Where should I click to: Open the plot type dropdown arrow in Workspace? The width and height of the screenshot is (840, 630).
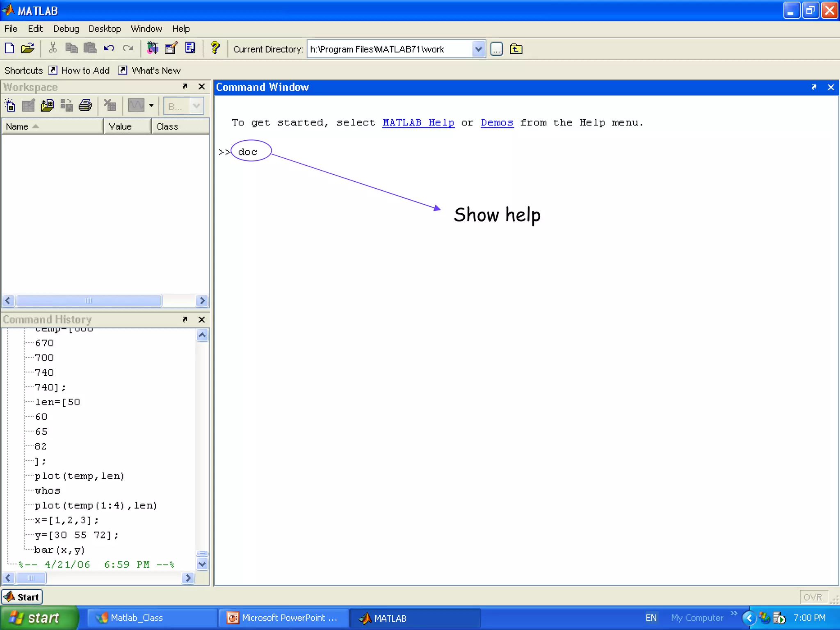tap(151, 106)
